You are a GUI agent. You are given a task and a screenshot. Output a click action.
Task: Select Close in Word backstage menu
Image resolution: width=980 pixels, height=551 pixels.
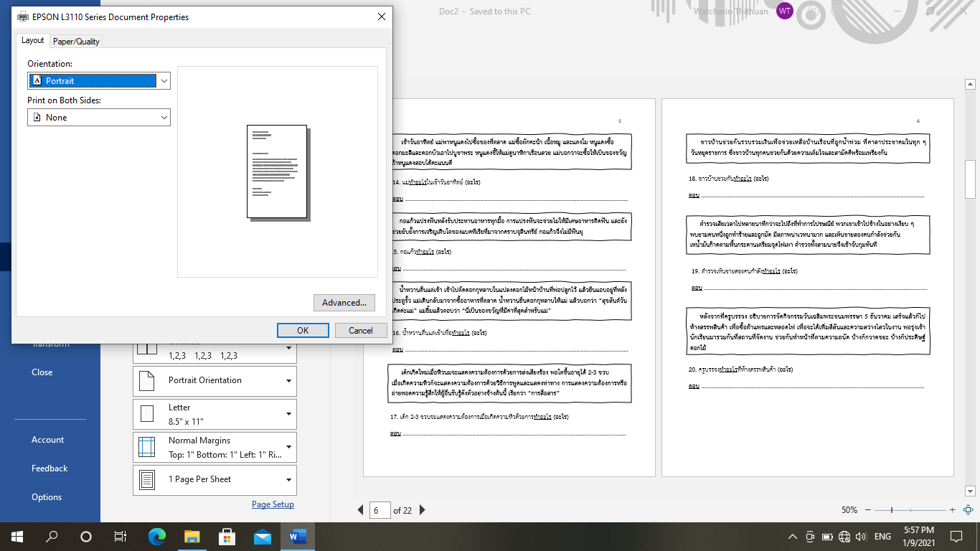coord(42,372)
